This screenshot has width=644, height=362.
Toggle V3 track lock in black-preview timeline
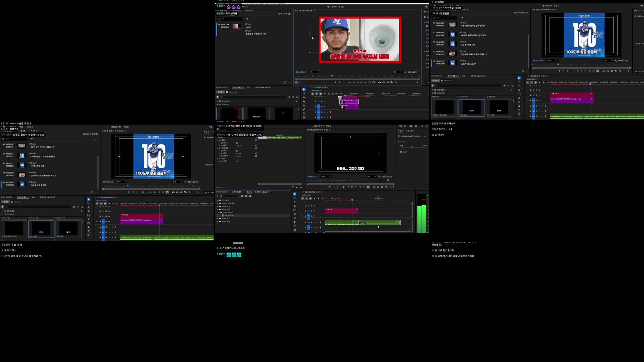tap(305, 206)
